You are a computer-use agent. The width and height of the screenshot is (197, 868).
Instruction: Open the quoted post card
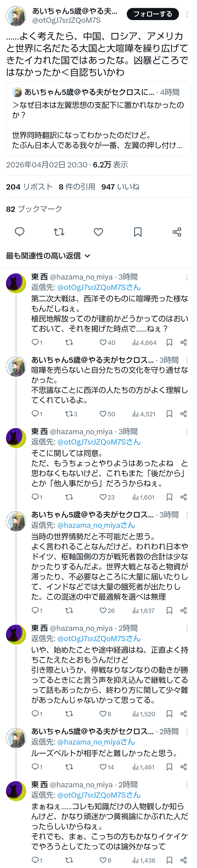pyautogui.click(x=98, y=119)
